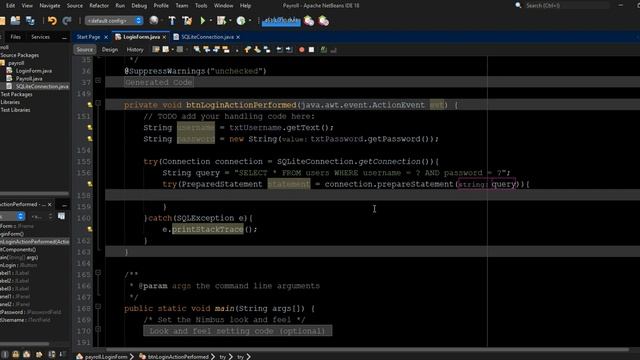
Task: Click the Profile Project icon
Action: (241, 20)
